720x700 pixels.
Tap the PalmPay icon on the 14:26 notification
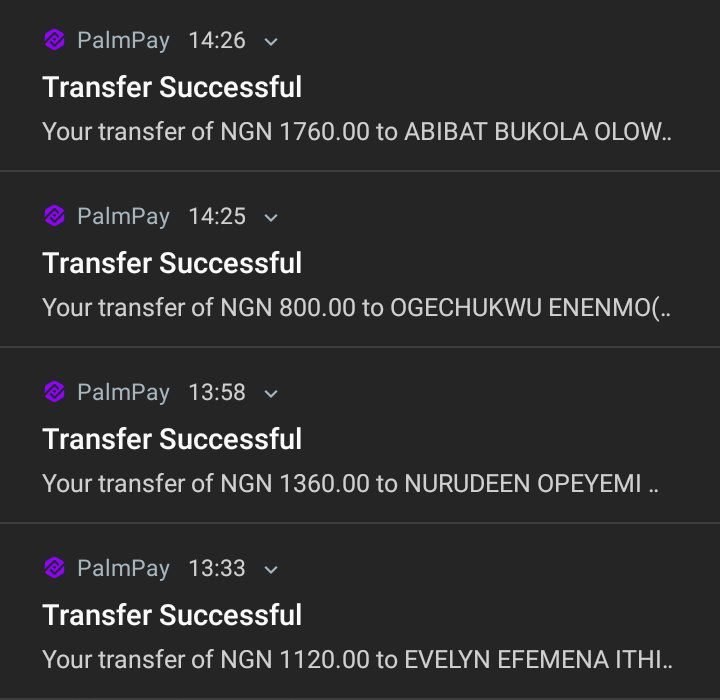54,40
